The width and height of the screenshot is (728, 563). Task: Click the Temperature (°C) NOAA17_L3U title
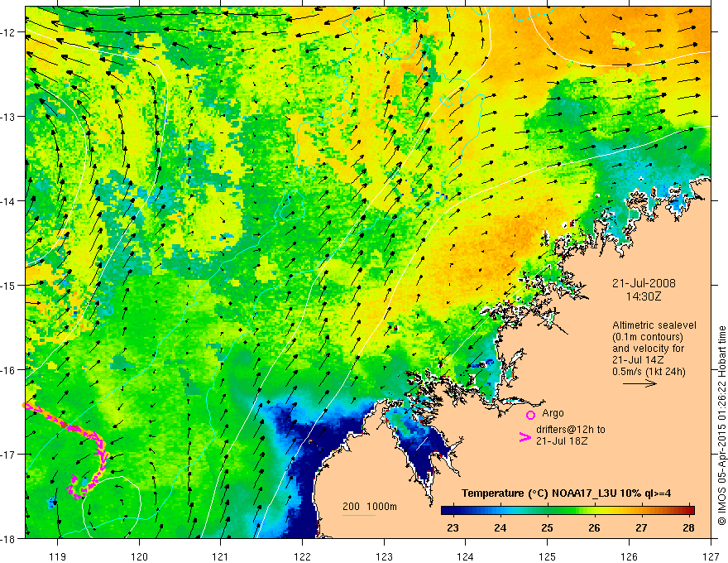[x=566, y=493]
